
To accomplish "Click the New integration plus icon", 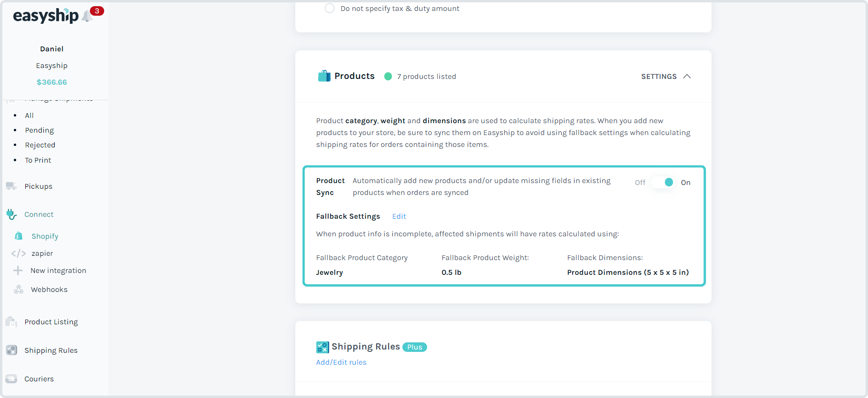I will coord(18,271).
